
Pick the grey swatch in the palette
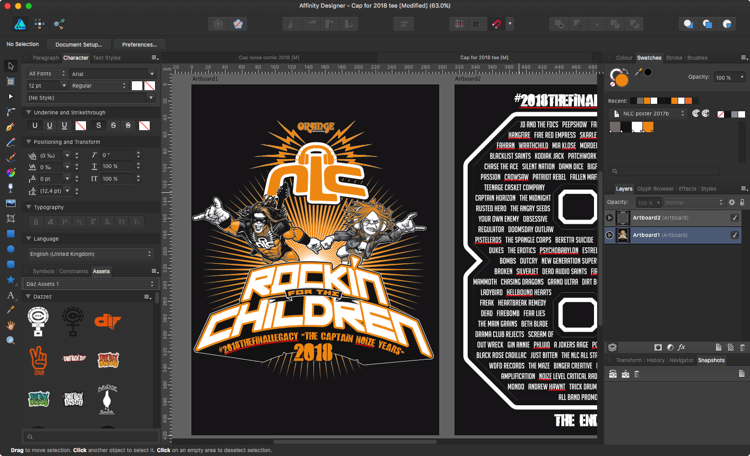point(615,127)
